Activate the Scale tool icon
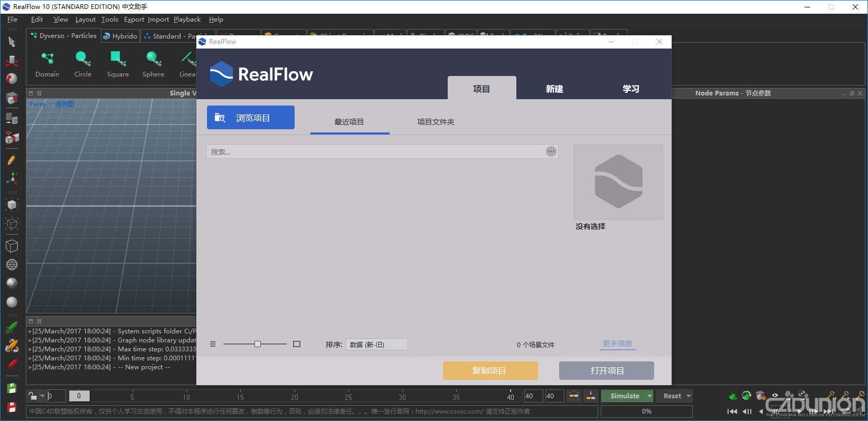Viewport: 868px width, 421px height. [12, 98]
